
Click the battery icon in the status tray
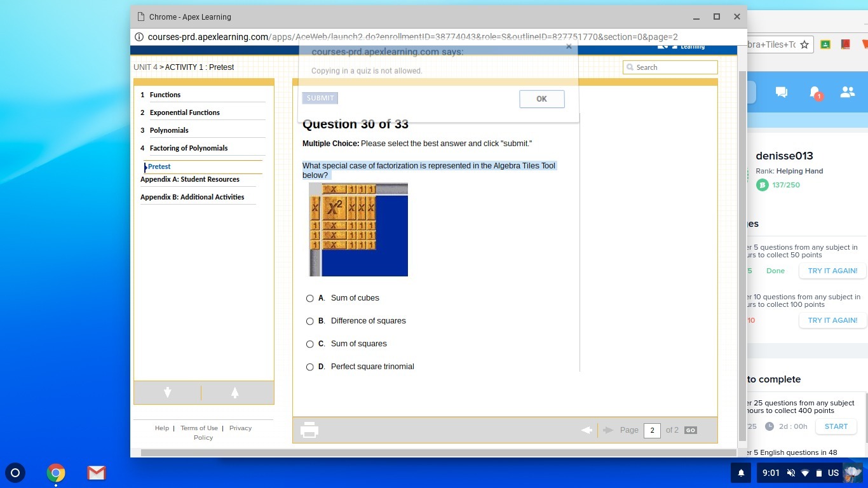(x=819, y=473)
